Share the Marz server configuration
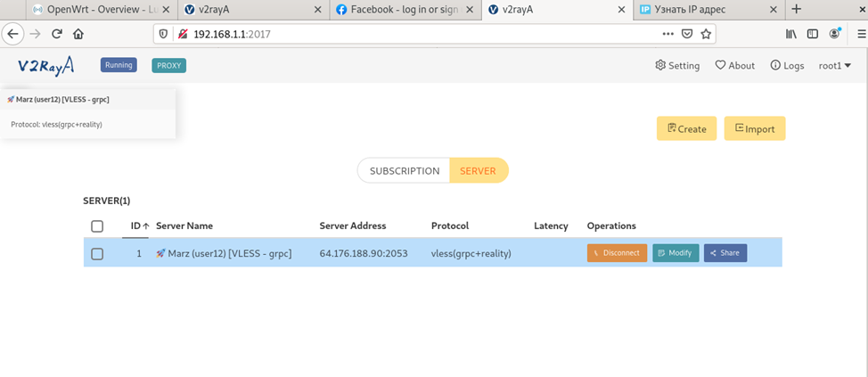This screenshot has width=868, height=377. coord(725,253)
